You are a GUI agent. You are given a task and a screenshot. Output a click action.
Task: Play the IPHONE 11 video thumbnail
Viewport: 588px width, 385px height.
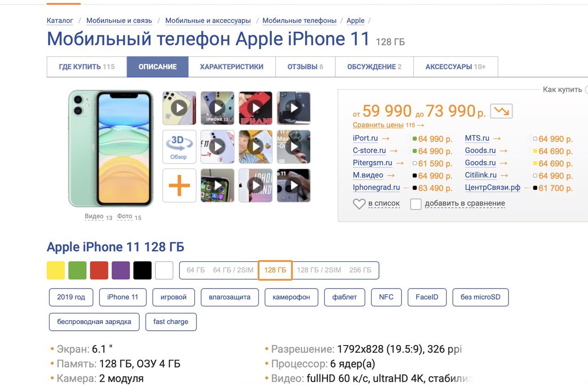[217, 108]
